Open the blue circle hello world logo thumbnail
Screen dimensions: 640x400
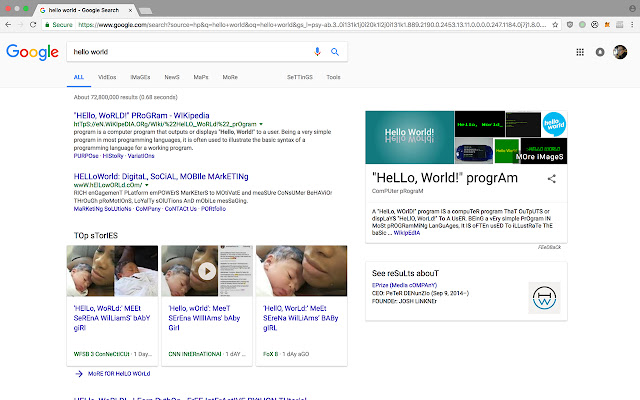(x=554, y=124)
